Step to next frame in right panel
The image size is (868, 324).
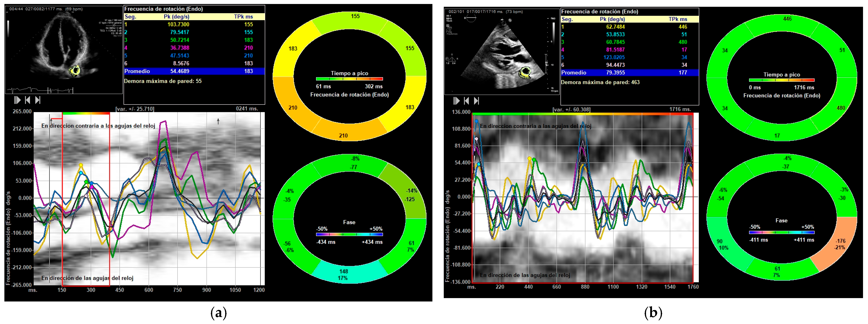(476, 101)
